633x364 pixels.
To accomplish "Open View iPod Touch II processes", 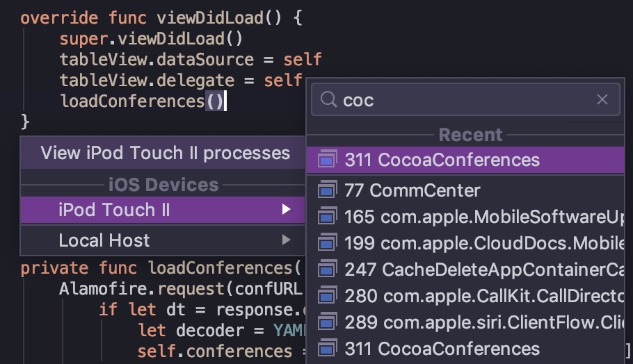I will coord(165,153).
